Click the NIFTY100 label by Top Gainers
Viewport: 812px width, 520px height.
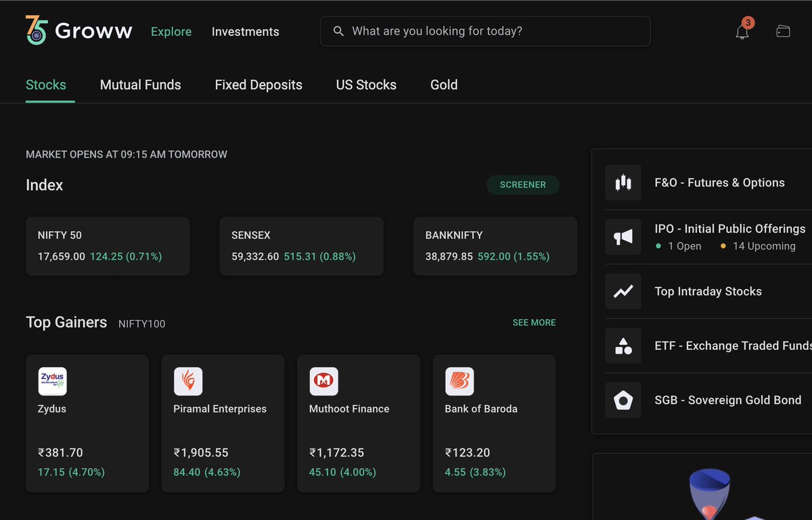(141, 324)
